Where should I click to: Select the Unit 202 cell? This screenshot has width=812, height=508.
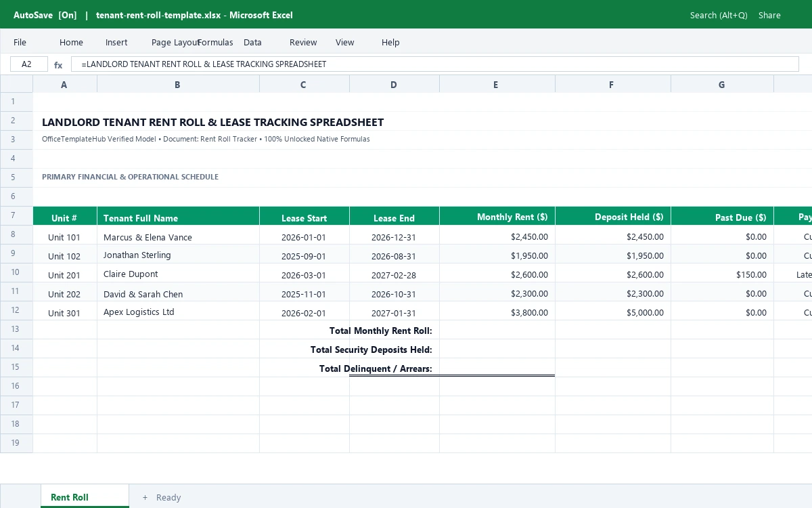coord(65,292)
